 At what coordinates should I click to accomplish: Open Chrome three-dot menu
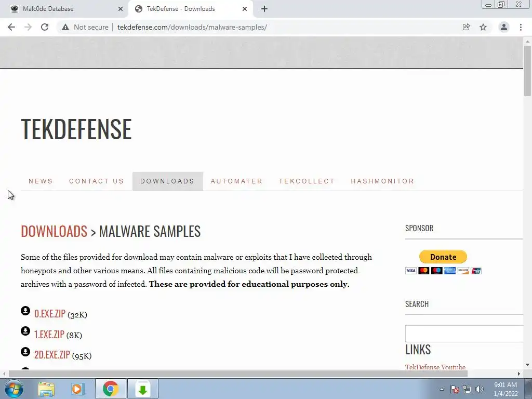[521, 27]
